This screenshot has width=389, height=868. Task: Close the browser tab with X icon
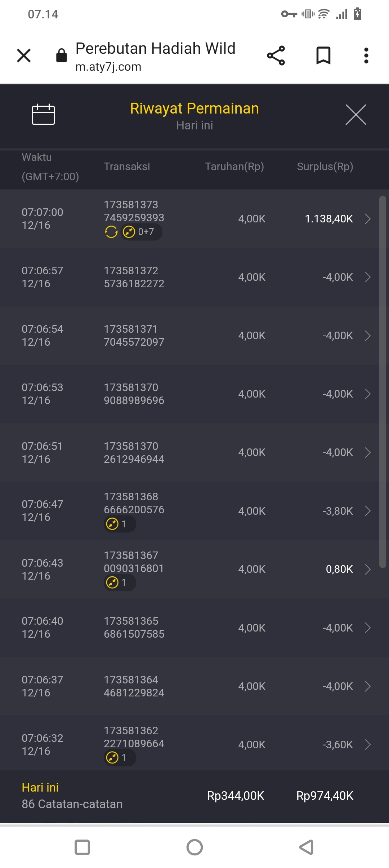(x=24, y=56)
